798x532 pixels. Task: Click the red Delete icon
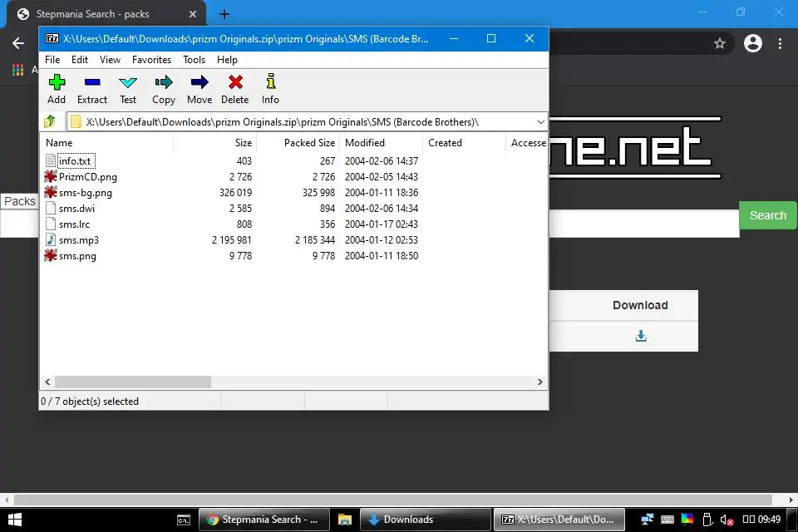pos(235,82)
